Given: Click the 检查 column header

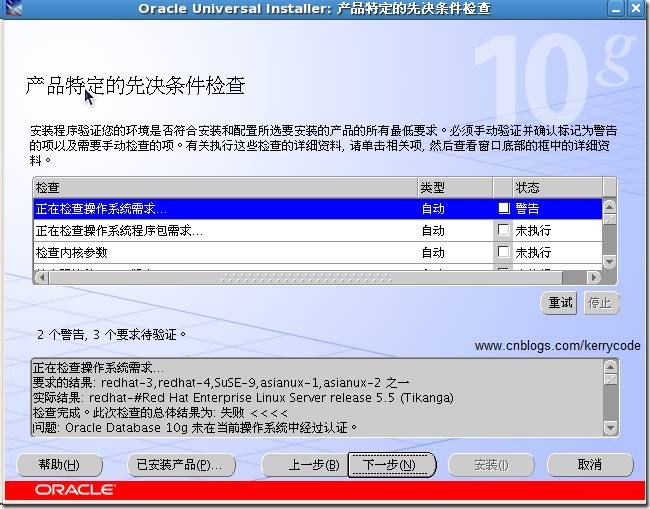Looking at the screenshot, I should click(225, 188).
